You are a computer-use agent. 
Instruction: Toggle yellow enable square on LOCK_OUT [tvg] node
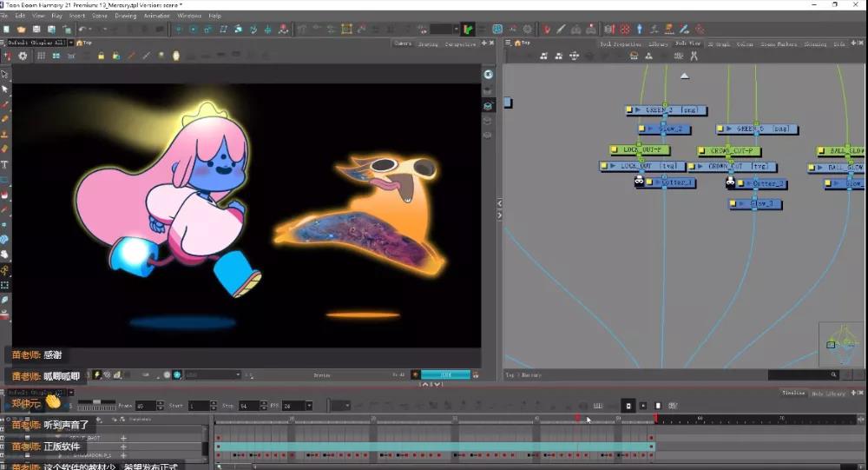[604, 166]
